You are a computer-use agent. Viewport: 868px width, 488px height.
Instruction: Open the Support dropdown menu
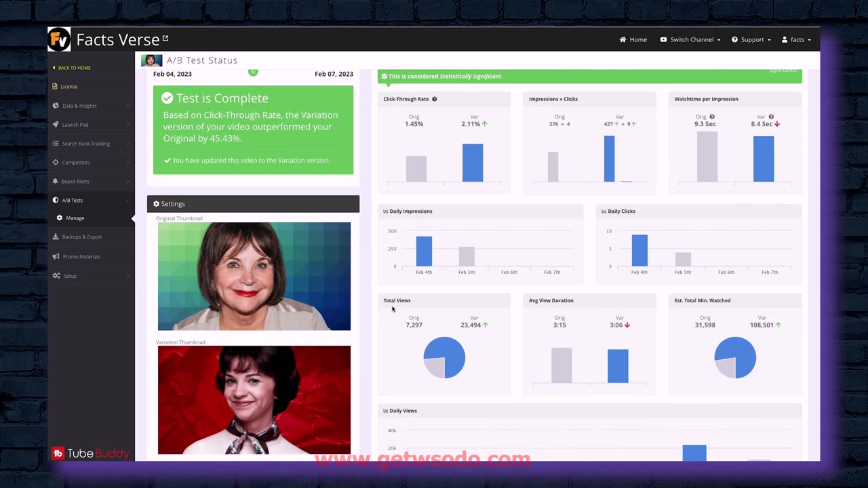[x=751, y=39]
